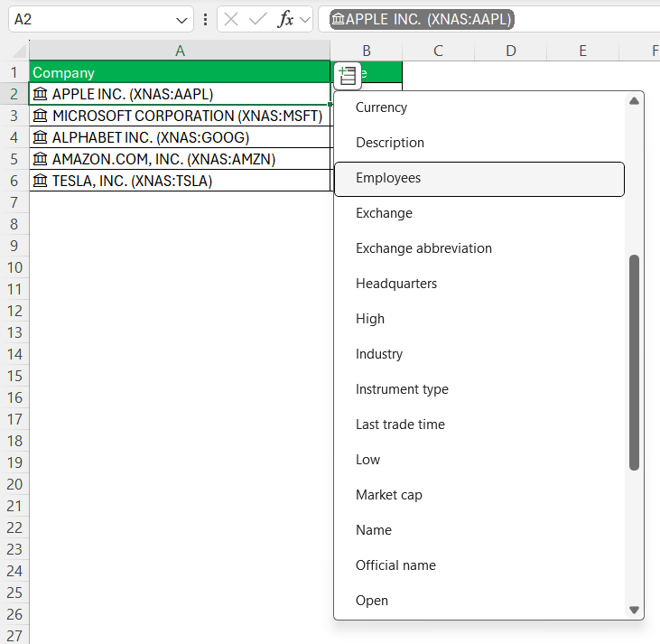
Task: Select the MICROSOFT CORPORATION (XNAS:MSFT) cell
Action: (180, 116)
